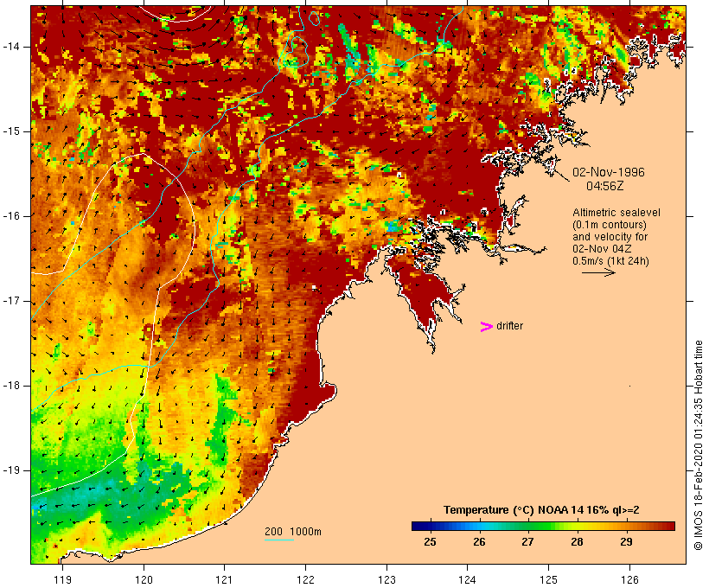Click the '0.5m/s (1kt 24h)' text
Viewport: 709px width, 588px height.
click(610, 261)
